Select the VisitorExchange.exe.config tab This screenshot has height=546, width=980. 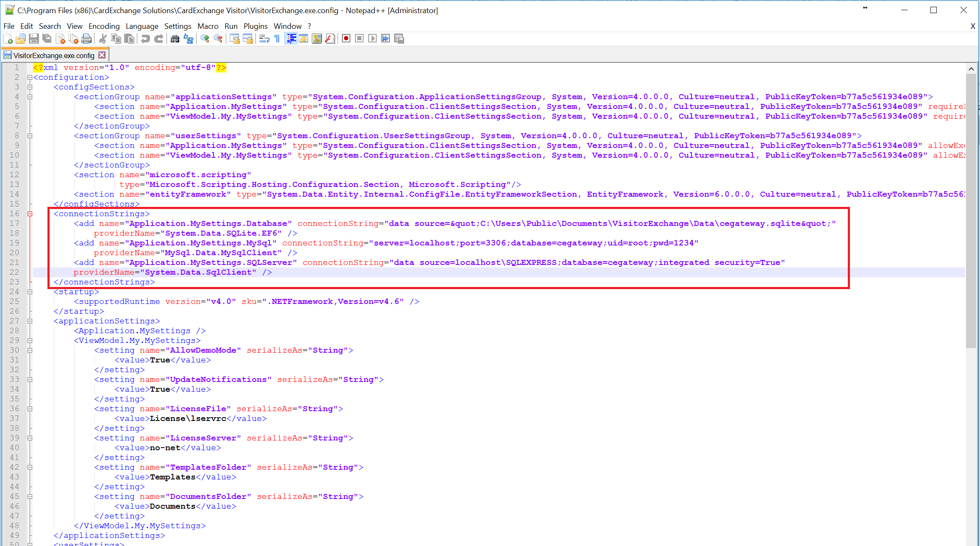pyautogui.click(x=54, y=56)
